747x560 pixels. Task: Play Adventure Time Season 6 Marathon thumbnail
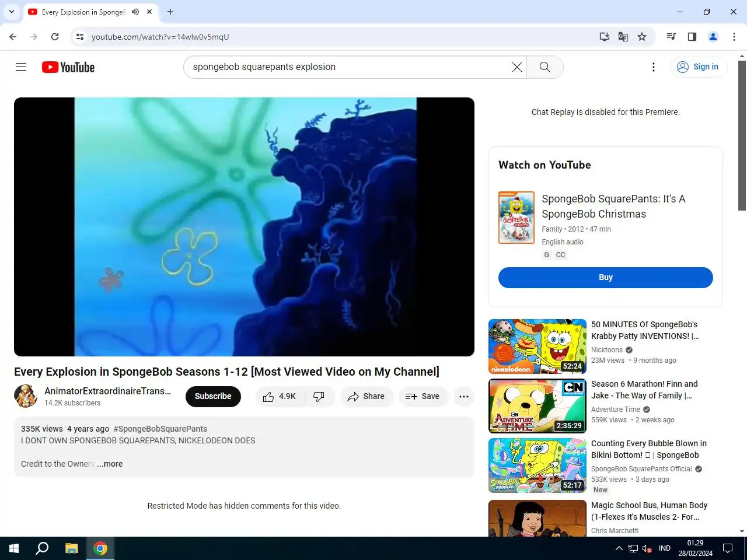point(537,406)
